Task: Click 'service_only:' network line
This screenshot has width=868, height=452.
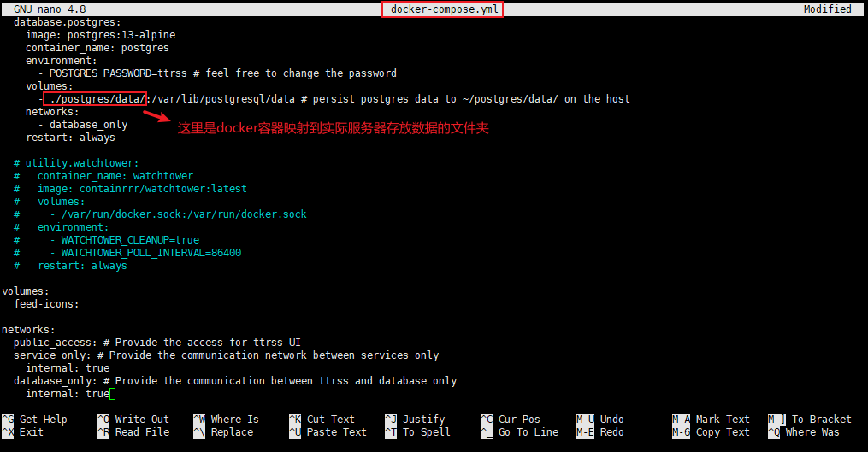Action: [x=227, y=355]
